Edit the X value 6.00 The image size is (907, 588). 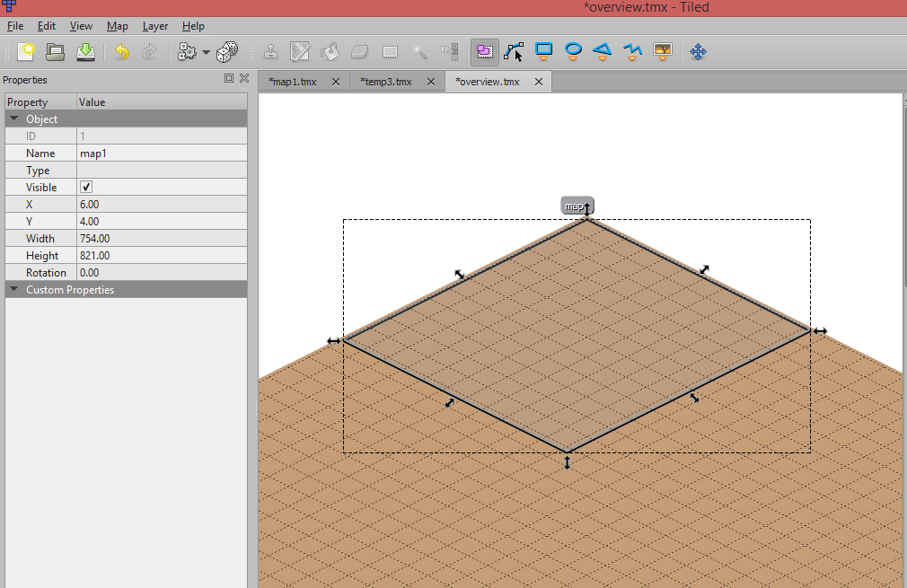tap(162, 204)
